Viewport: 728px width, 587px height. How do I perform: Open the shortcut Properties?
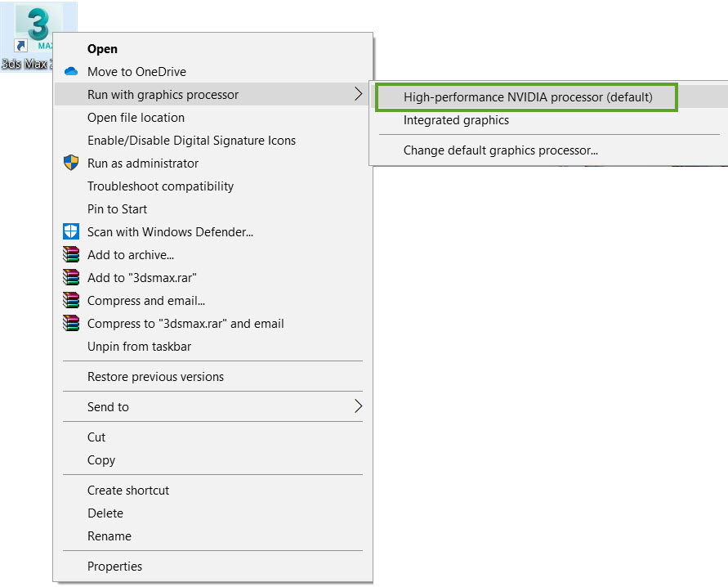(x=114, y=566)
